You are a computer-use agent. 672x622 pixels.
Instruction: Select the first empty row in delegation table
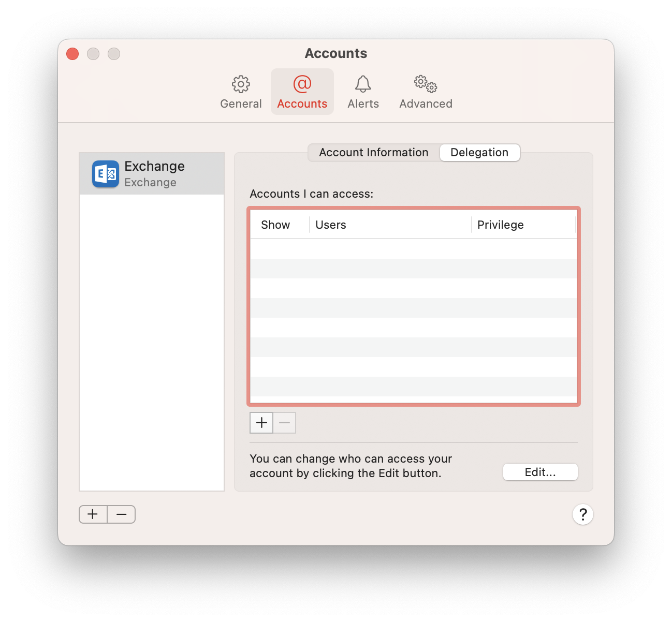click(413, 249)
